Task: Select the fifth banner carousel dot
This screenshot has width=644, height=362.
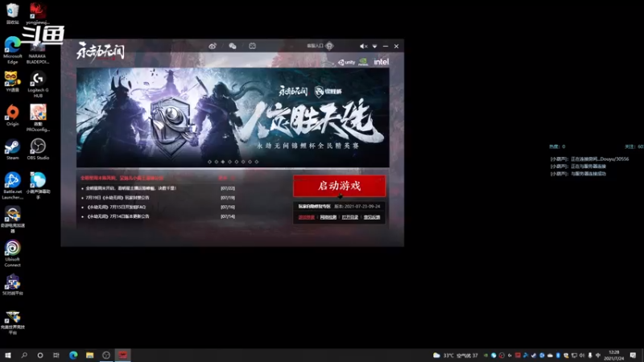Action: pos(236,162)
